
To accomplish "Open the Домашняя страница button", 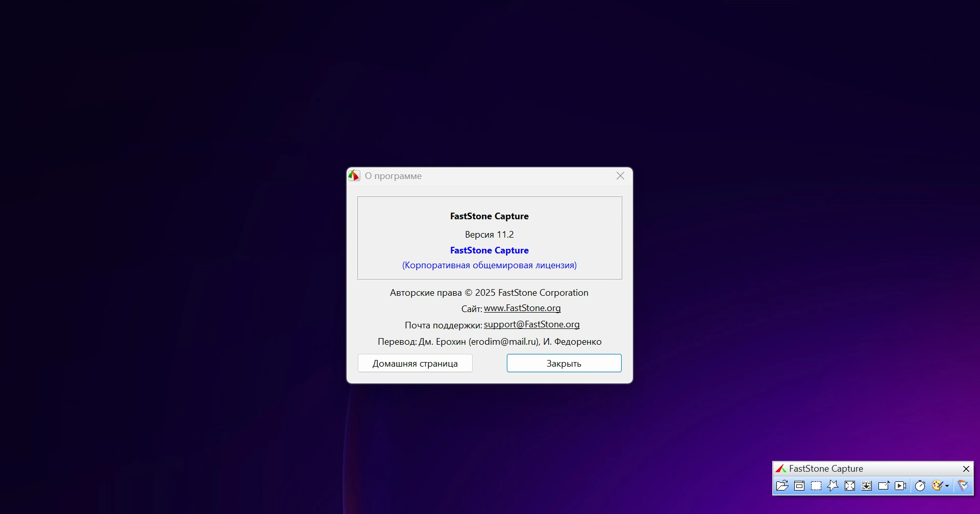I will pos(415,363).
